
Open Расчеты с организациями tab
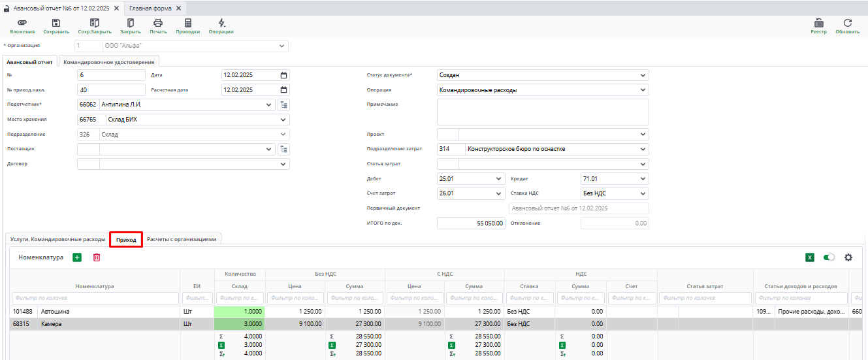(x=181, y=239)
